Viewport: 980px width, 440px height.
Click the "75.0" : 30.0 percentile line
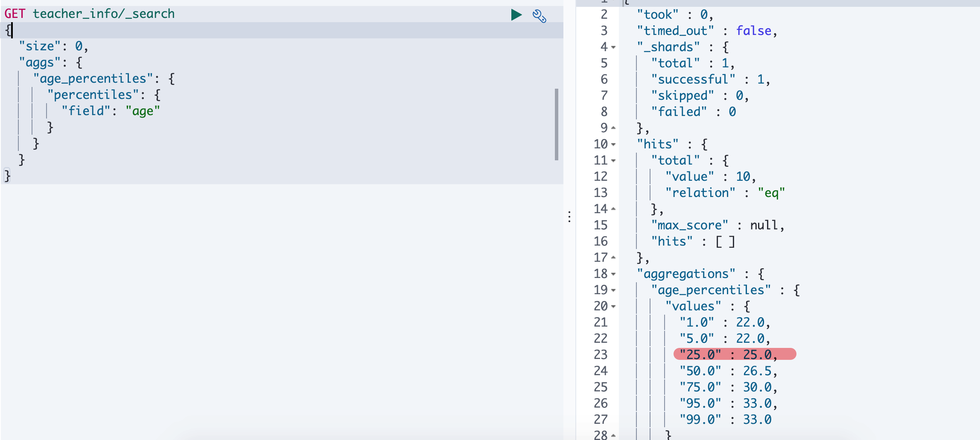click(x=728, y=387)
